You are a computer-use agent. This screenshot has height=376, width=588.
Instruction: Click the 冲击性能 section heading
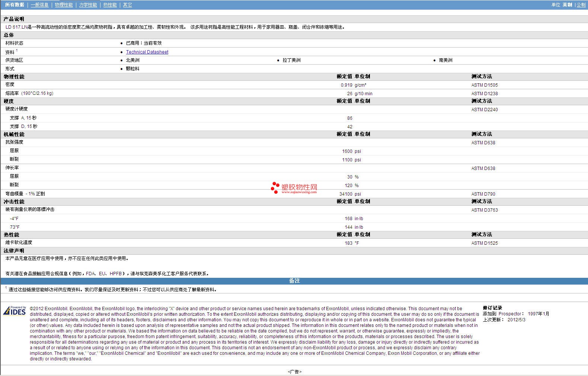click(14, 202)
